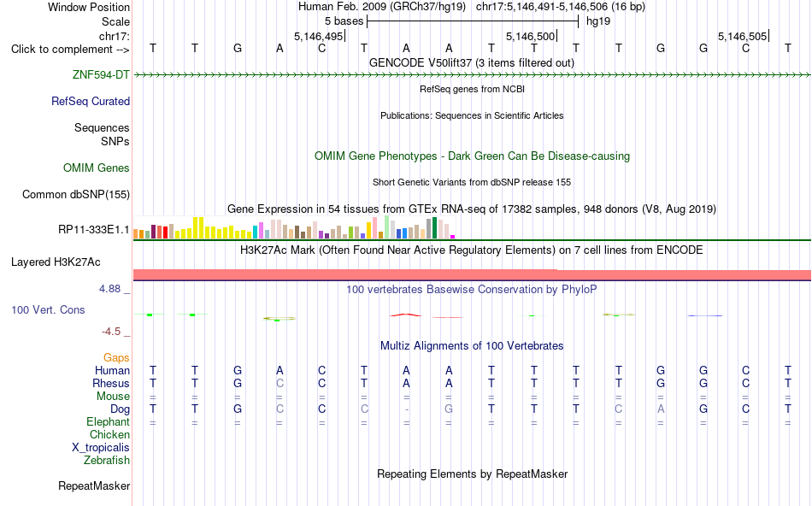
Task: Click the Common dbSNP(155) track label
Action: 76,194
